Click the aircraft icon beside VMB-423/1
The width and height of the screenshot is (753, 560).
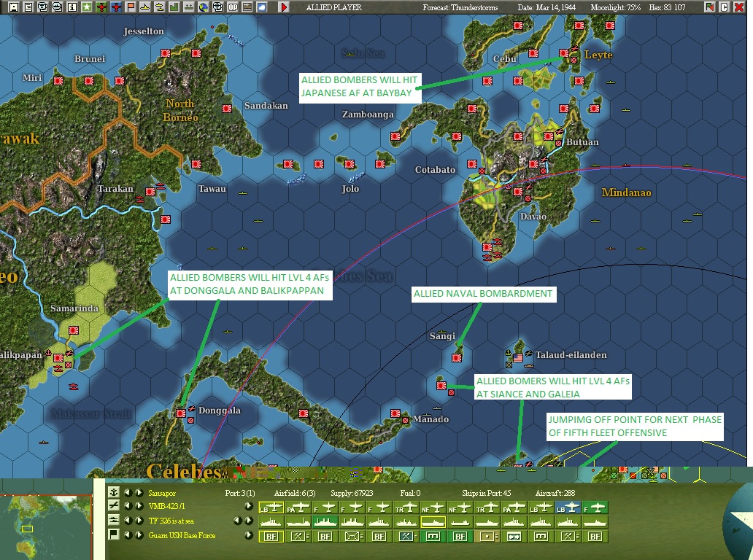pyautogui.click(x=113, y=505)
